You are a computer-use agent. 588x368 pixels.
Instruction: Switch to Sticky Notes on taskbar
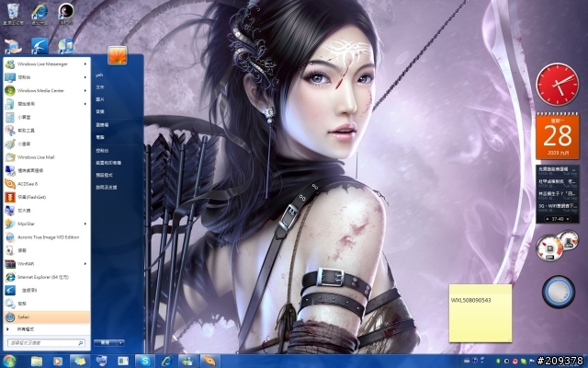click(x=80, y=361)
